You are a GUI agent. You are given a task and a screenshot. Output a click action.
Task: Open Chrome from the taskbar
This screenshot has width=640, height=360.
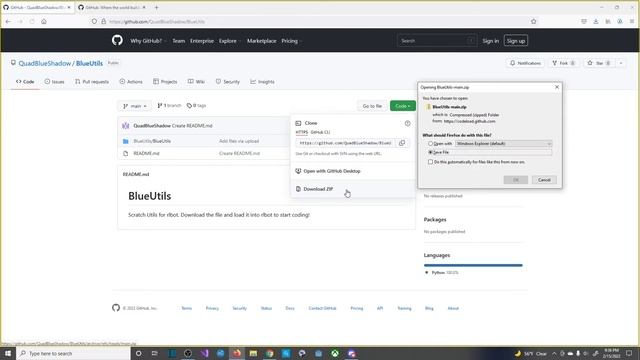[269, 353]
